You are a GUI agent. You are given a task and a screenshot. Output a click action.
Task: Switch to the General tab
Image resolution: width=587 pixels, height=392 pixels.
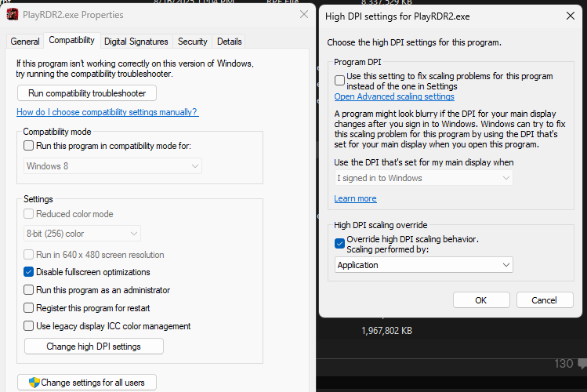(25, 42)
